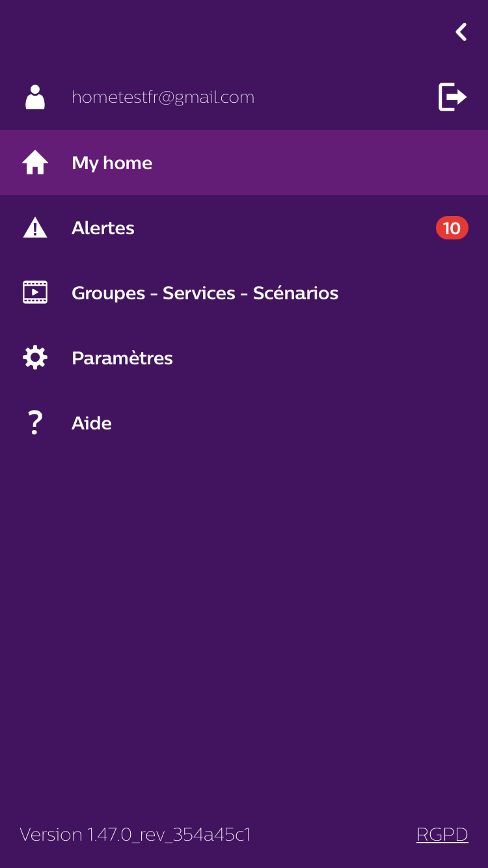488x868 pixels.
Task: Click the gear icon for Paramètres
Action: (x=35, y=358)
